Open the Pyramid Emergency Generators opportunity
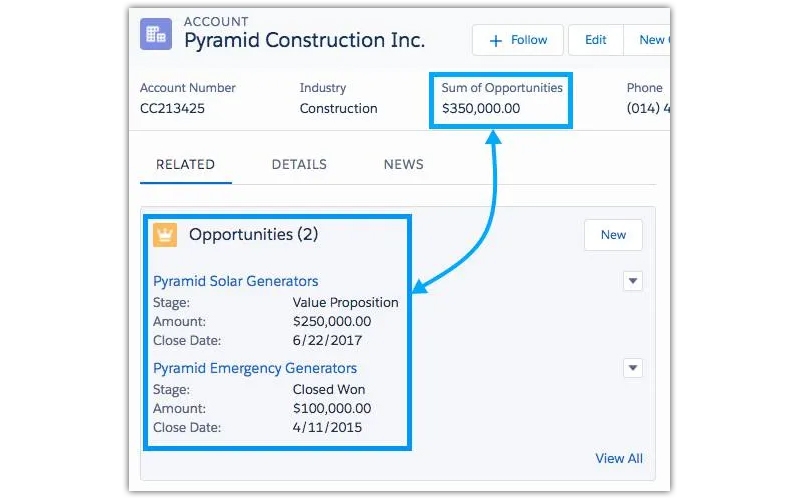 255,368
